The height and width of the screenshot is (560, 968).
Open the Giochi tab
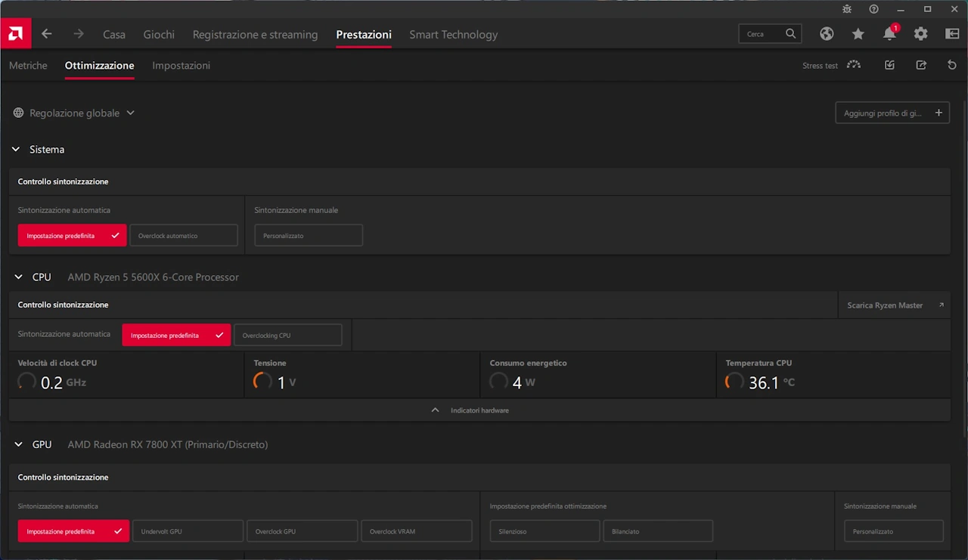159,34
